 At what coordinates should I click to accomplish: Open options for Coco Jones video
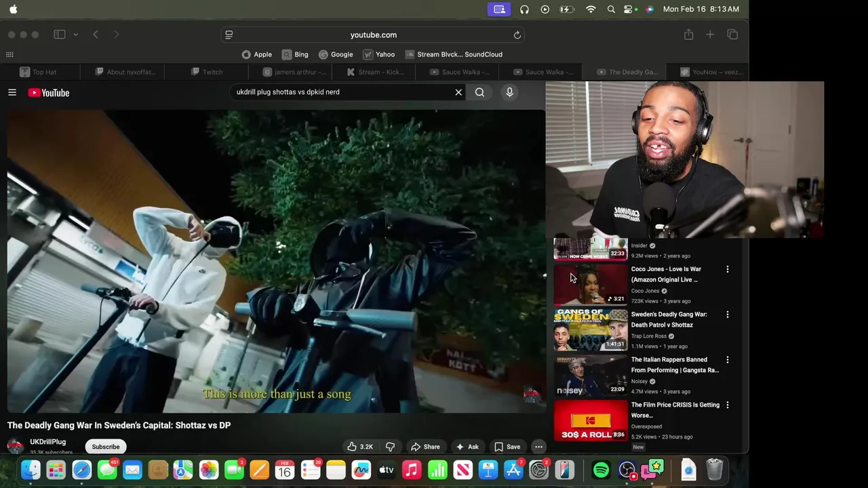click(x=728, y=270)
